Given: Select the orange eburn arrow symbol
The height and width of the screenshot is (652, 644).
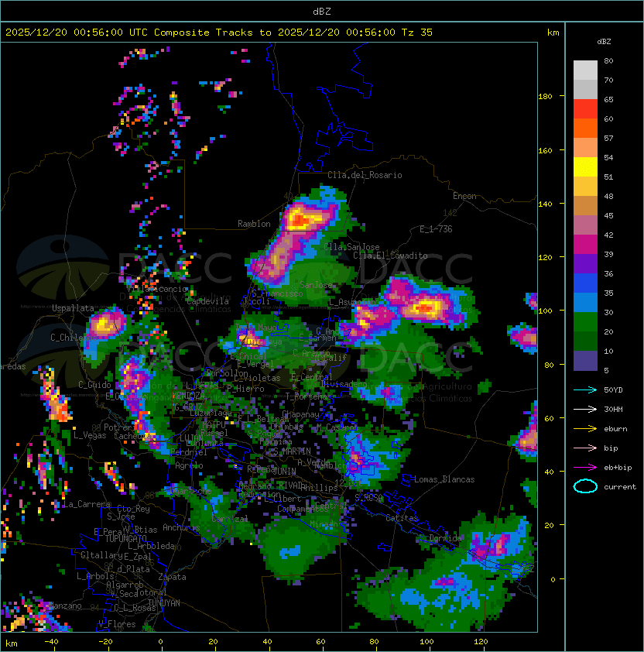Looking at the screenshot, I should point(585,428).
